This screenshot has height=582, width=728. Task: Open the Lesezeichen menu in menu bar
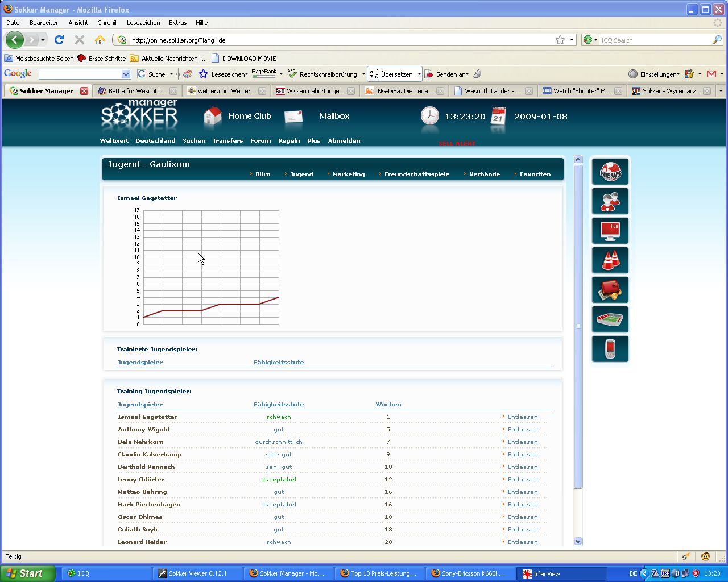point(143,23)
